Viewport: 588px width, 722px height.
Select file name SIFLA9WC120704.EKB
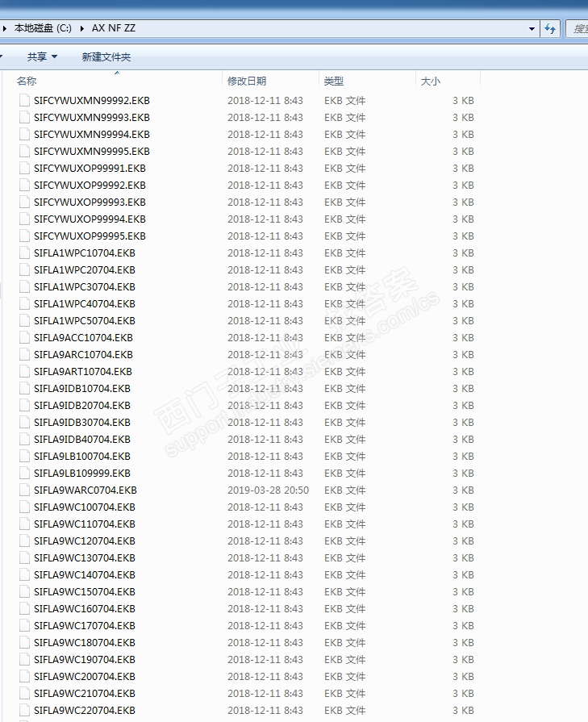(x=84, y=541)
